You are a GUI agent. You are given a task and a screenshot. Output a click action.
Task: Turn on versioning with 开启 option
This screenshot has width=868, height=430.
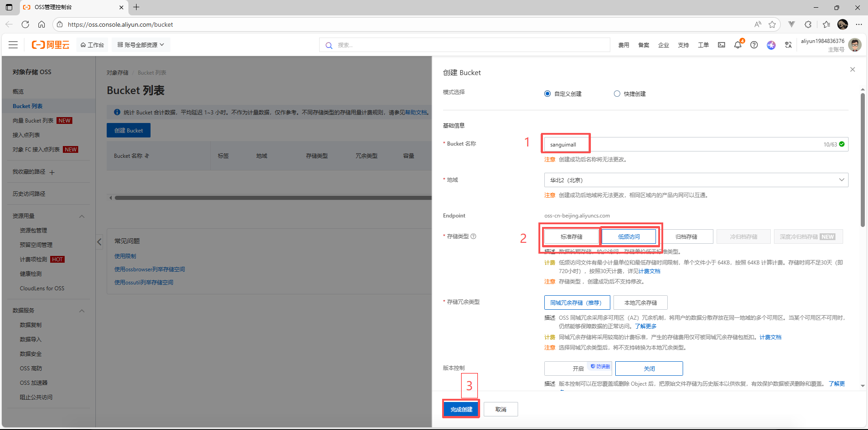(578, 369)
